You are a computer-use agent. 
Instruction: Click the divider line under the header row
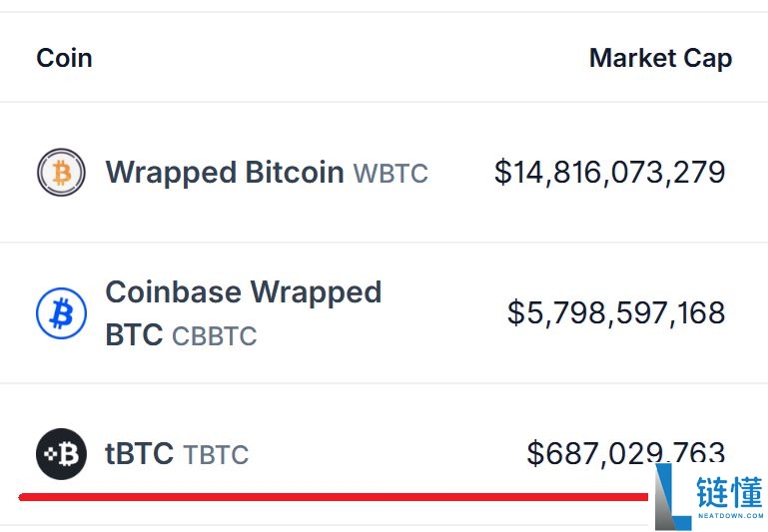coord(384,102)
